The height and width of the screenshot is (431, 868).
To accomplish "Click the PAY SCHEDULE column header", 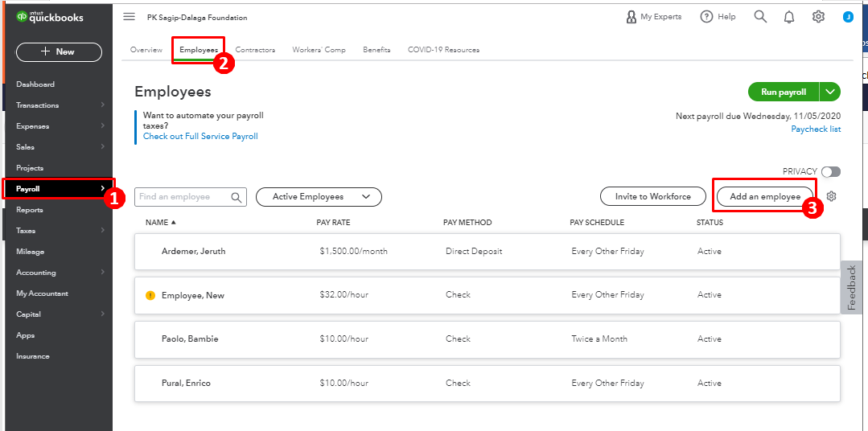I will (597, 223).
